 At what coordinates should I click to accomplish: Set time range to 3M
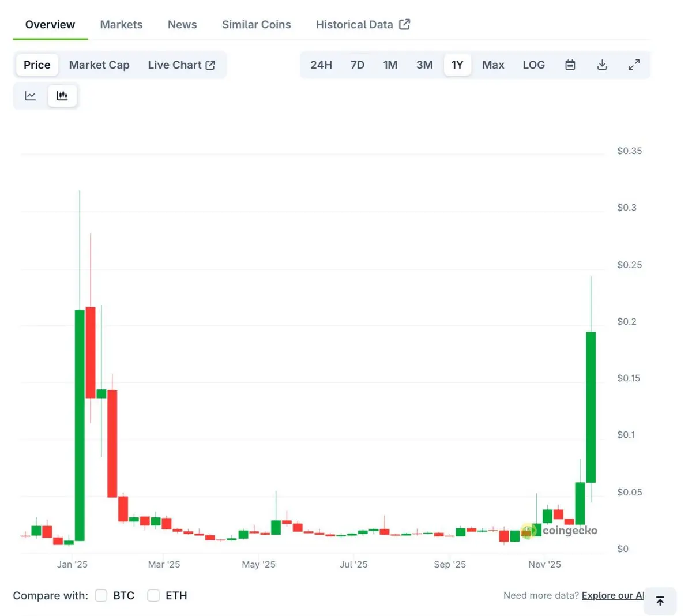pyautogui.click(x=424, y=65)
